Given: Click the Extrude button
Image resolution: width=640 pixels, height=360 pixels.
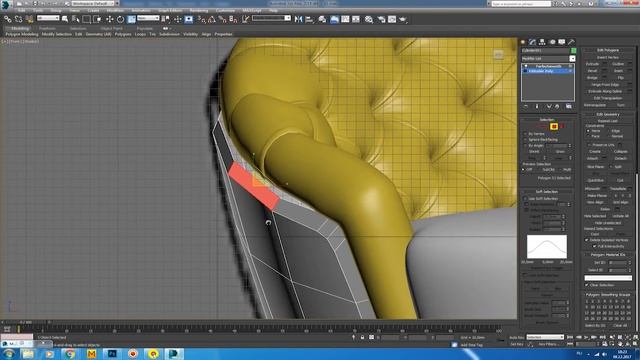Looking at the screenshot, I should 593,64.
